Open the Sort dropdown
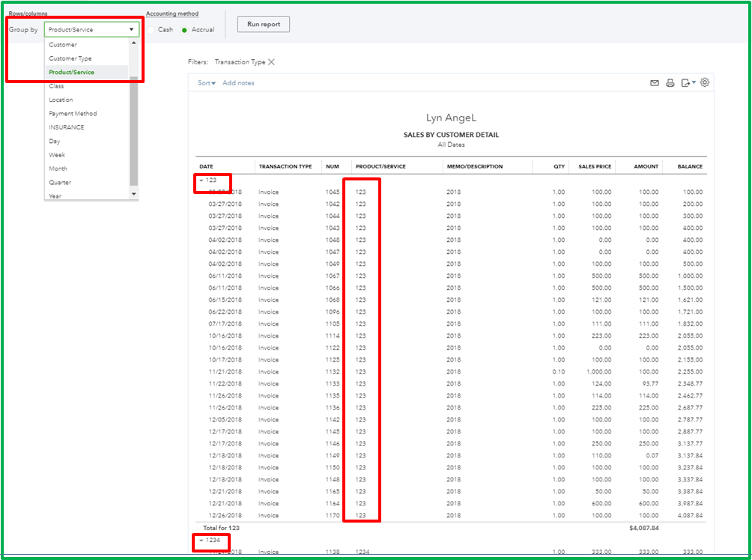752x560 pixels. [206, 83]
